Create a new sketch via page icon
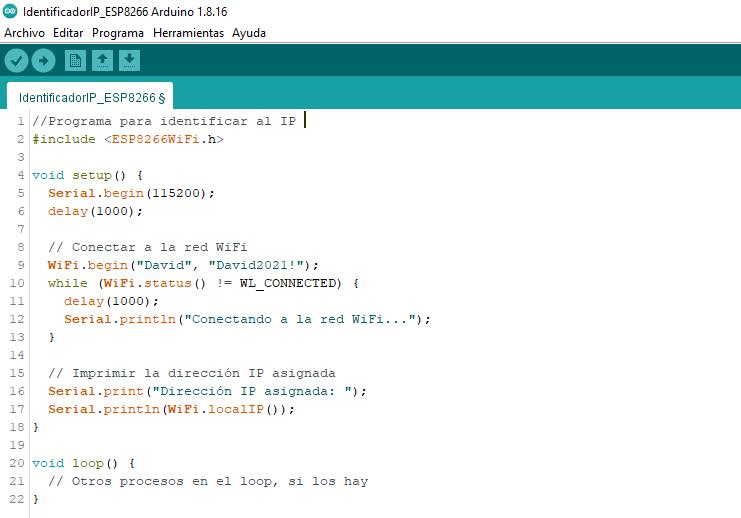This screenshot has height=518, width=741. coord(75,60)
